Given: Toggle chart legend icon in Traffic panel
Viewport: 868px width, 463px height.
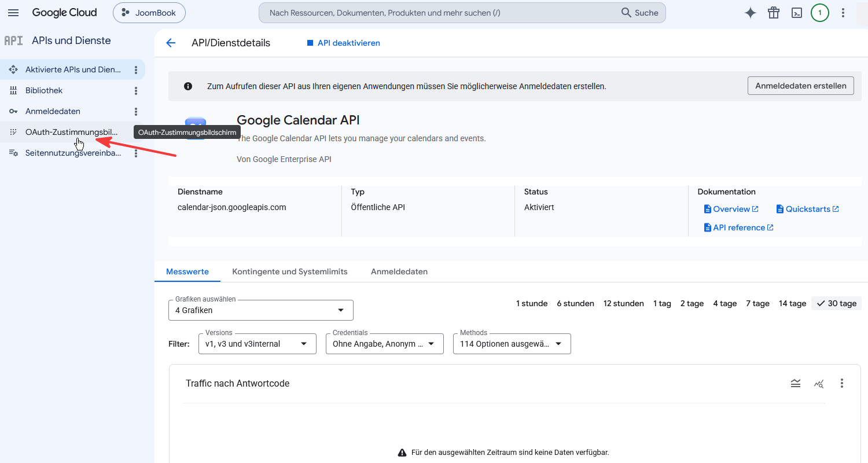Looking at the screenshot, I should [x=796, y=383].
